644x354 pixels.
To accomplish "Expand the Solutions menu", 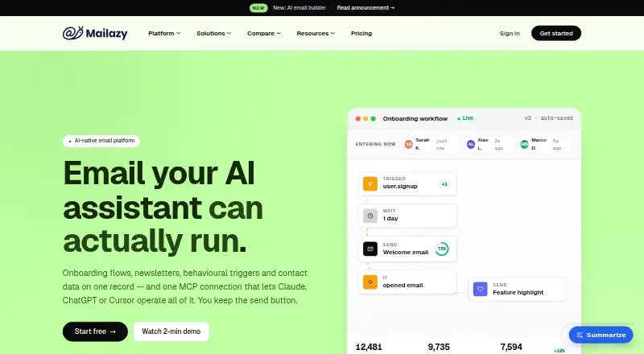I will (x=213, y=33).
